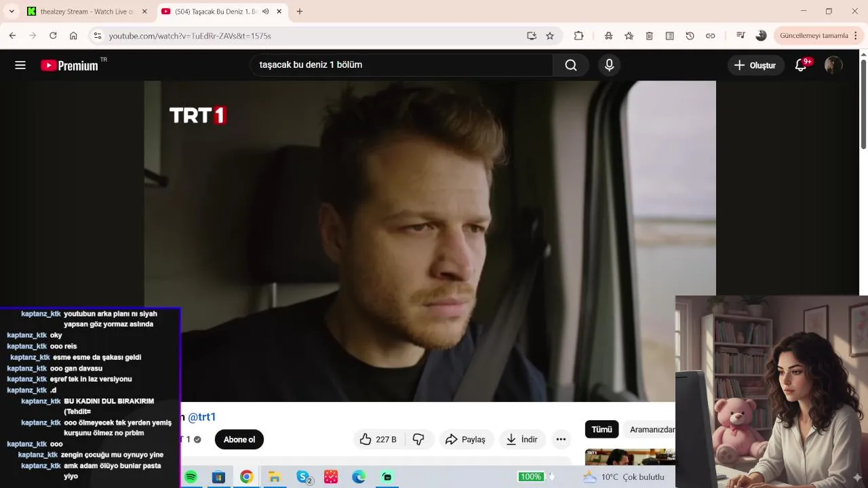Image resolution: width=868 pixels, height=488 pixels.
Task: Open the @trt1 channel link
Action: click(201, 417)
